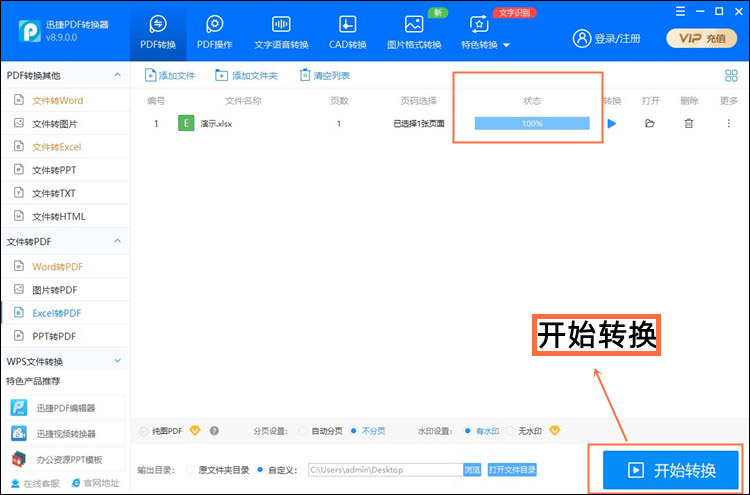Click the diamond VIP icon beside 无水印

tap(554, 430)
